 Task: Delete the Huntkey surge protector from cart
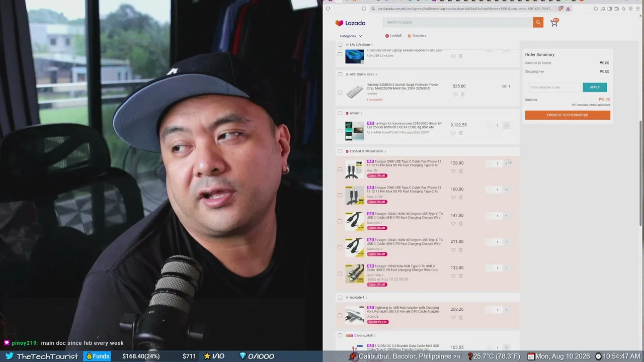(x=463, y=95)
